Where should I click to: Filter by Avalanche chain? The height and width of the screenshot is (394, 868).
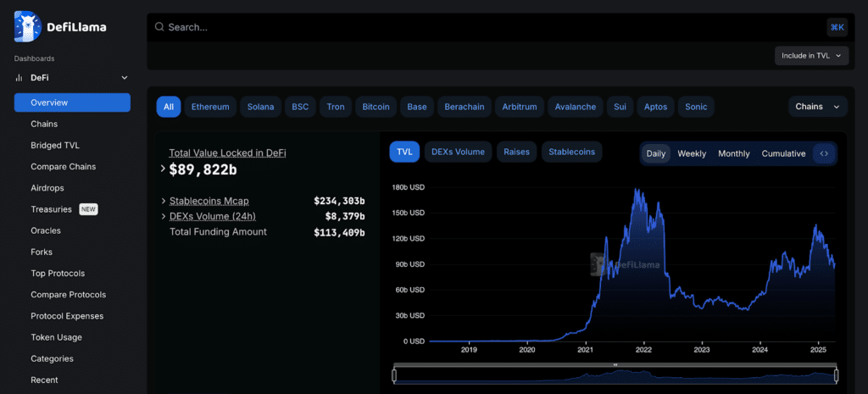coord(576,107)
